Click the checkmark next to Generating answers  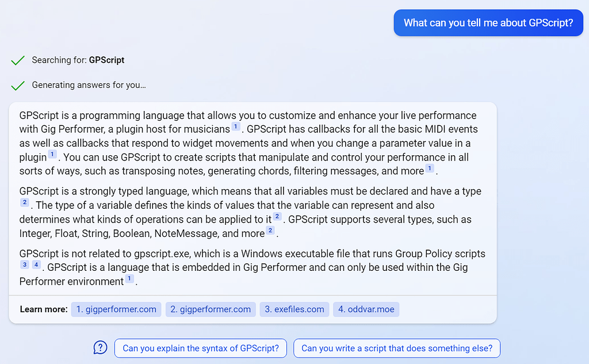pos(18,85)
